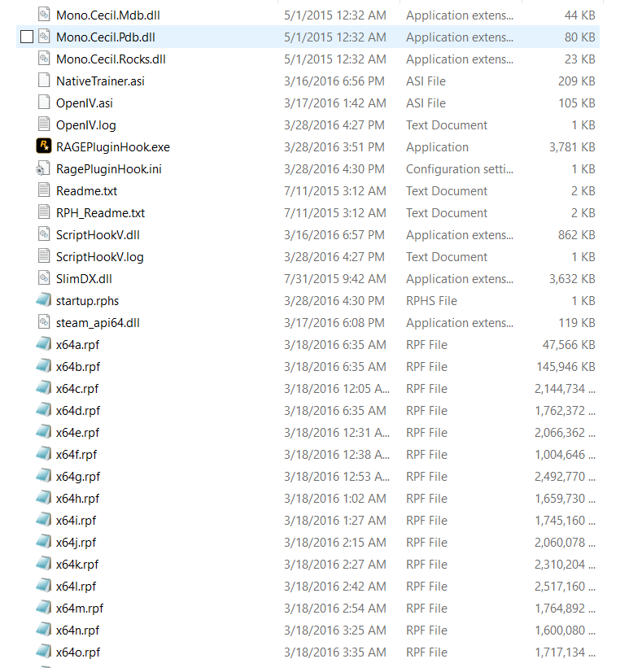This screenshot has width=620, height=672.
Task: Click the x64f.rpf archive icon
Action: click(44, 453)
